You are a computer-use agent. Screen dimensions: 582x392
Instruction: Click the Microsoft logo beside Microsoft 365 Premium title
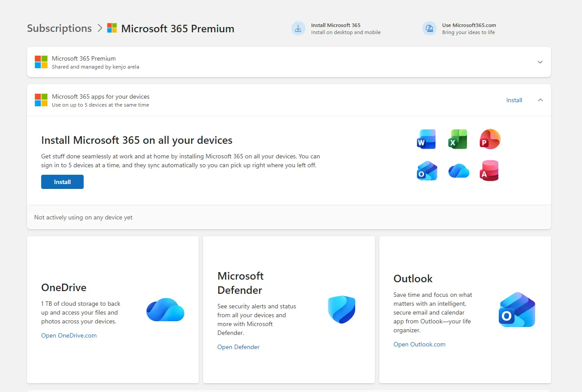pos(112,28)
